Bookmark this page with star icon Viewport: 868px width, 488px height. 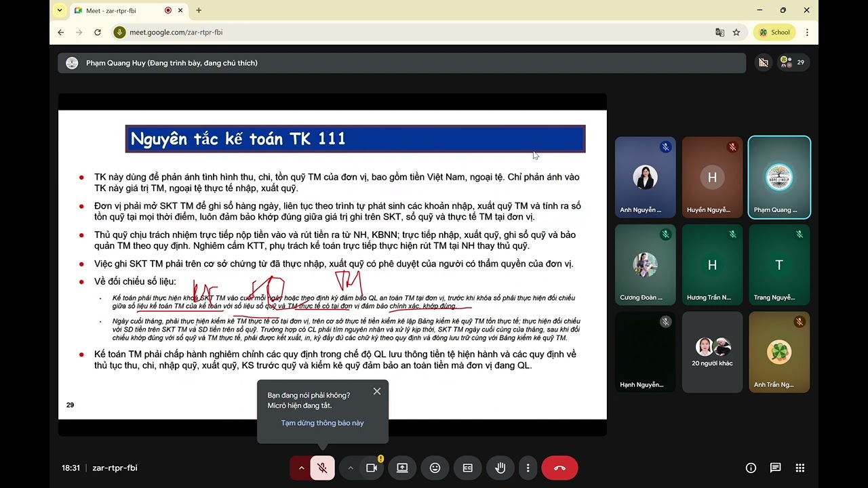(x=736, y=32)
